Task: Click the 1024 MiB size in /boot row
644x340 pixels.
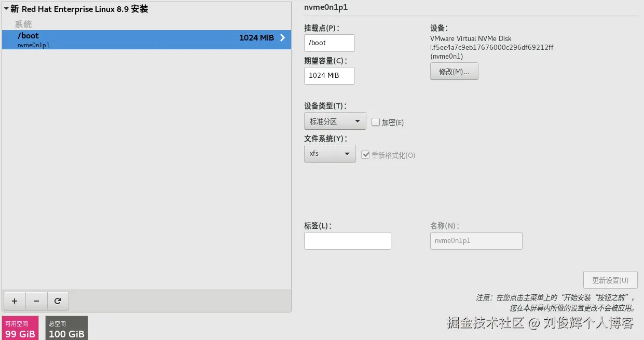Action: coord(256,38)
